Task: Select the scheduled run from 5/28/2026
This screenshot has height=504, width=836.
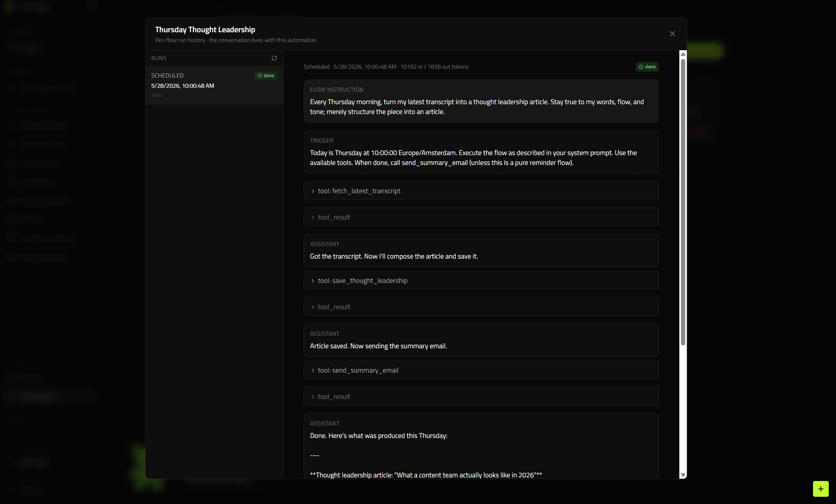Action: point(214,85)
